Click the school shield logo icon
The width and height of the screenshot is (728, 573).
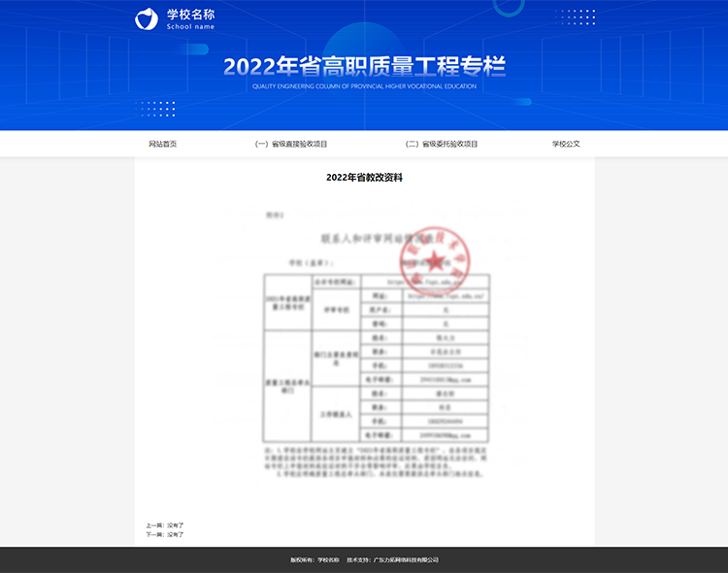pos(146,19)
